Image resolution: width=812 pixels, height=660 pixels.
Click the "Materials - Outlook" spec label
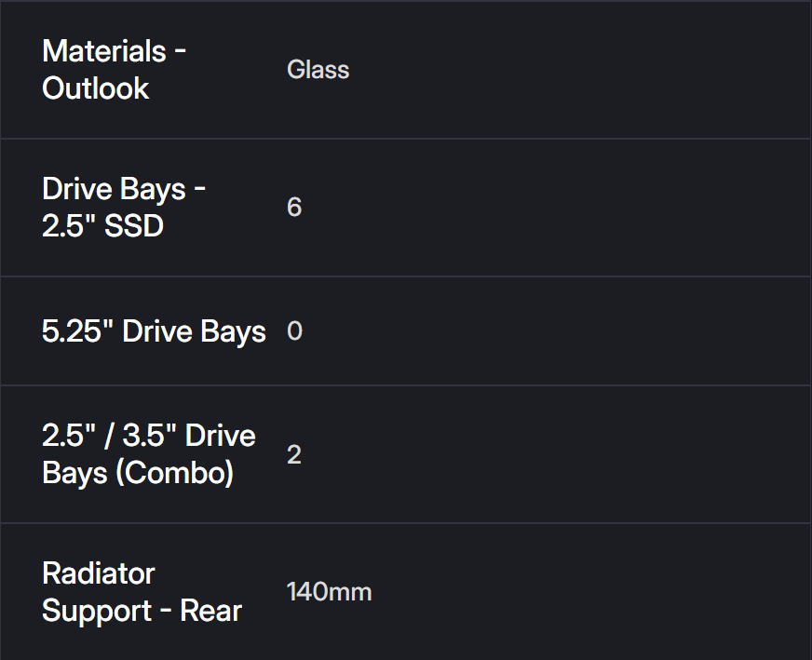114,69
